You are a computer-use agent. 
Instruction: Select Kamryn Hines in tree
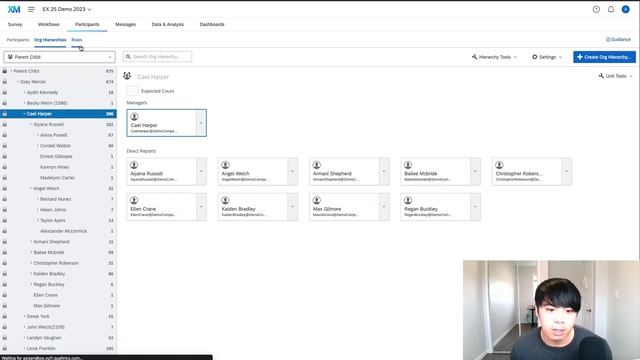point(54,167)
